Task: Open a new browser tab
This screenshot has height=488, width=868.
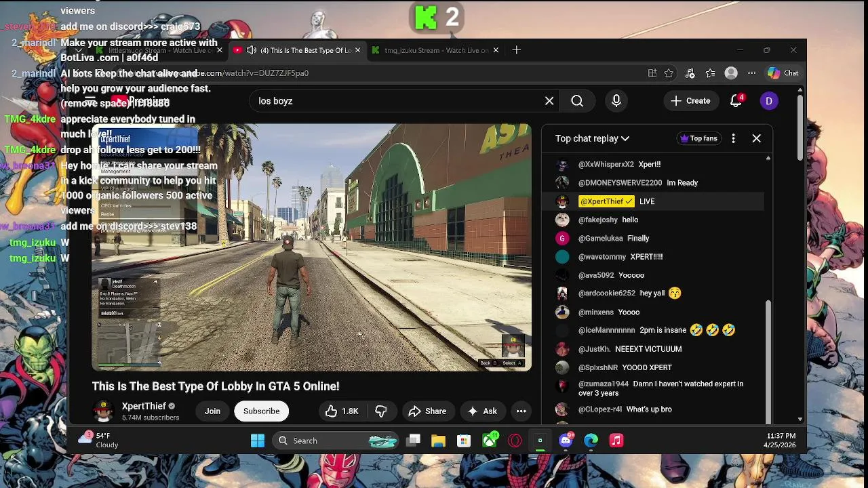Action: (517, 50)
